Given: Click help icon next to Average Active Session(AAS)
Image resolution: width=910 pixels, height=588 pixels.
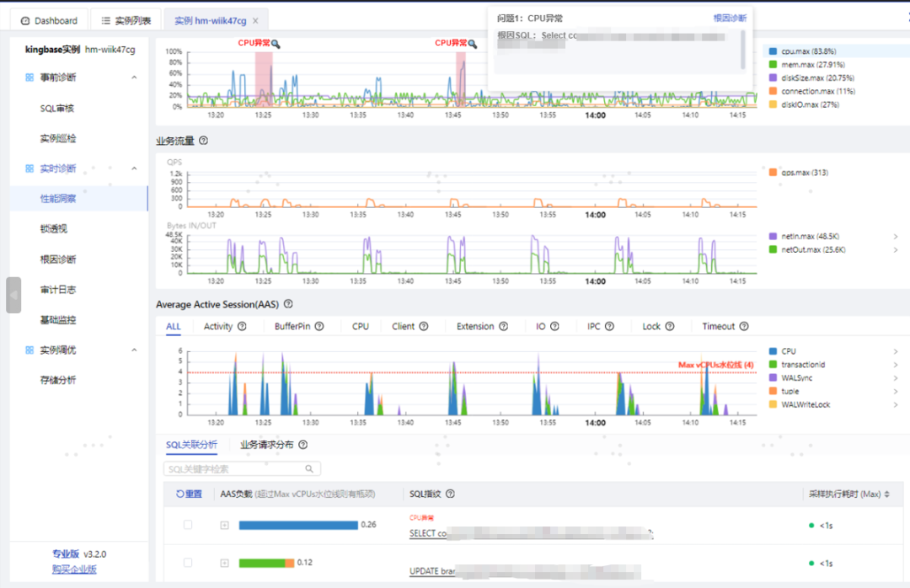Looking at the screenshot, I should point(288,304).
